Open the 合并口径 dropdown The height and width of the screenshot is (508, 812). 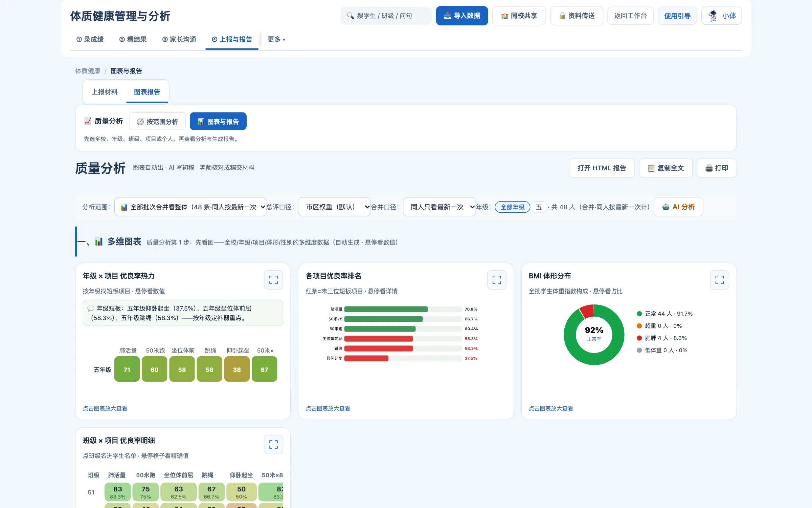439,207
